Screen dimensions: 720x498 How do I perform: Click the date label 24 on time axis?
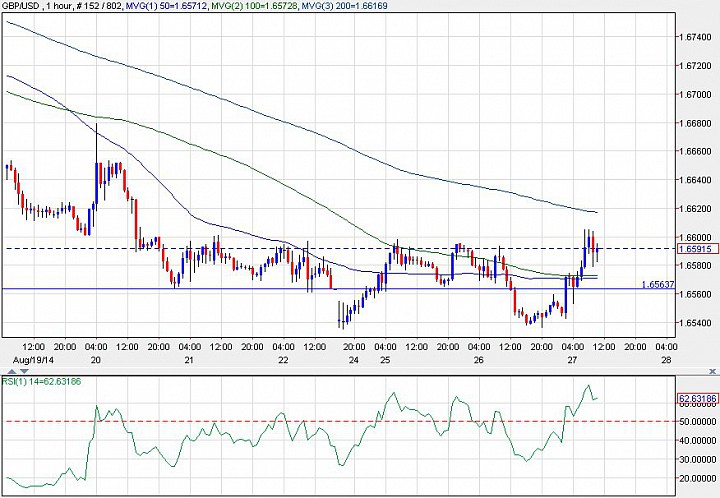click(354, 360)
